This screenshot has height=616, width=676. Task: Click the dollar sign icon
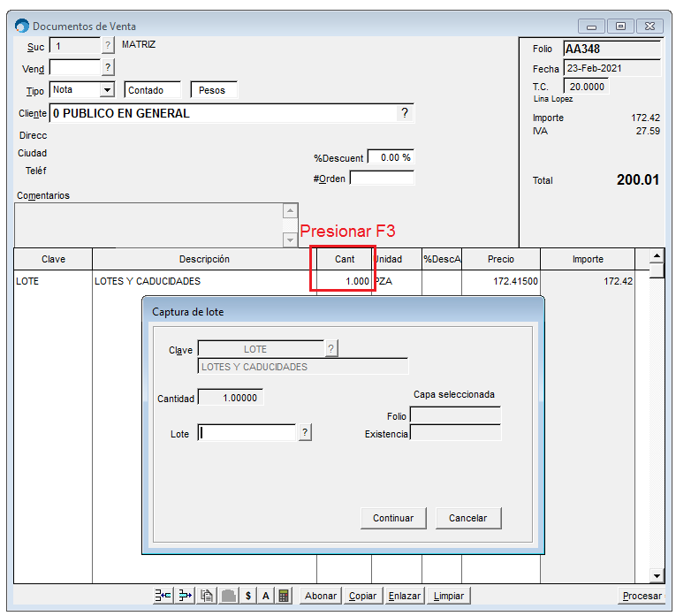(248, 596)
